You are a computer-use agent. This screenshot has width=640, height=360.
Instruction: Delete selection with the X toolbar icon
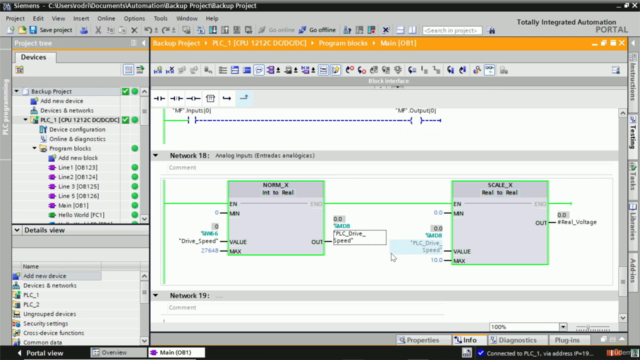[x=134, y=30]
